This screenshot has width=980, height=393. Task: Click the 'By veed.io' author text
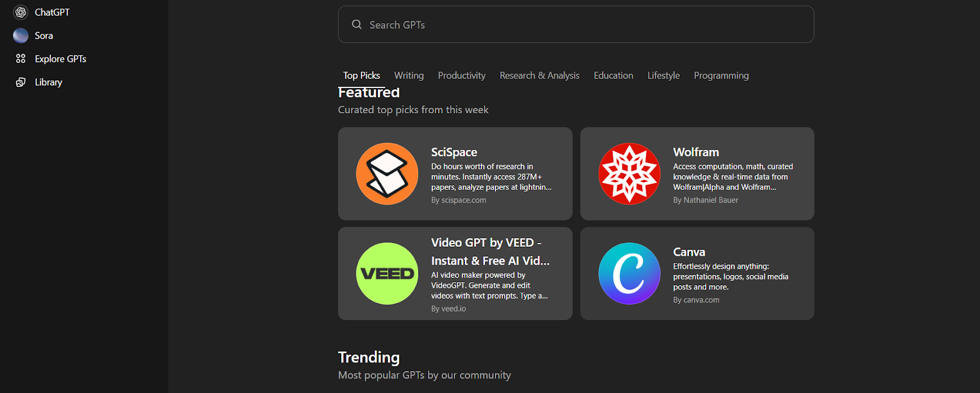(x=448, y=309)
